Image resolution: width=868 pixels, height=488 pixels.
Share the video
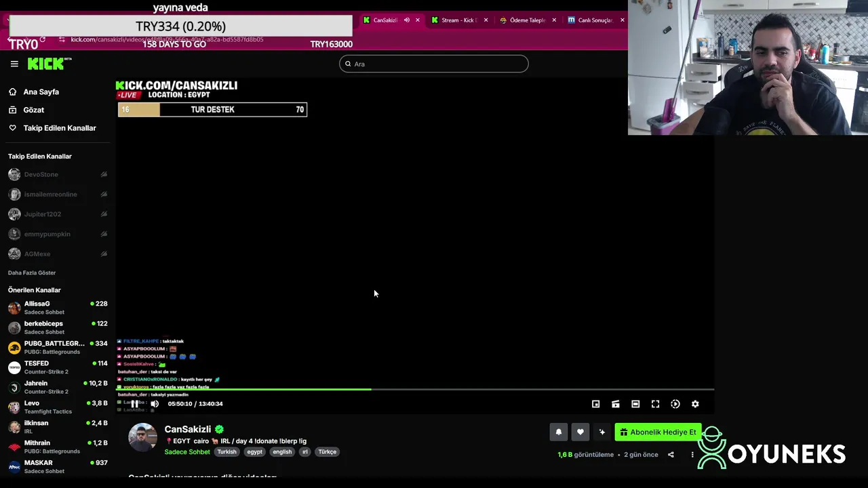pos(671,455)
